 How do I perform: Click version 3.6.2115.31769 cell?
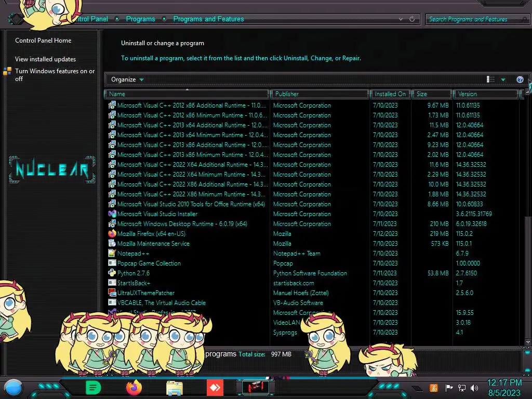pos(474,214)
